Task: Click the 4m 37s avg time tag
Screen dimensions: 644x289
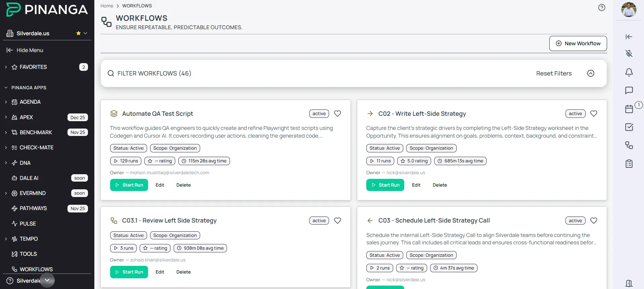Action: point(454,268)
